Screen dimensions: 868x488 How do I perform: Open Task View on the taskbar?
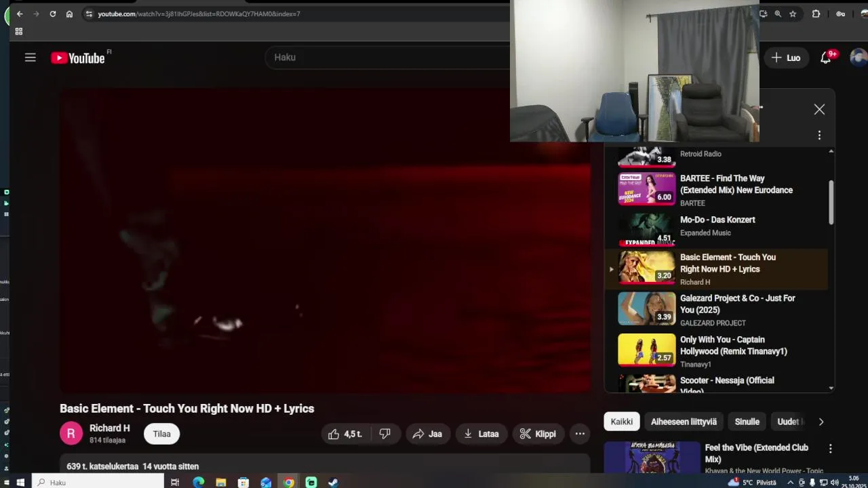tap(175, 483)
